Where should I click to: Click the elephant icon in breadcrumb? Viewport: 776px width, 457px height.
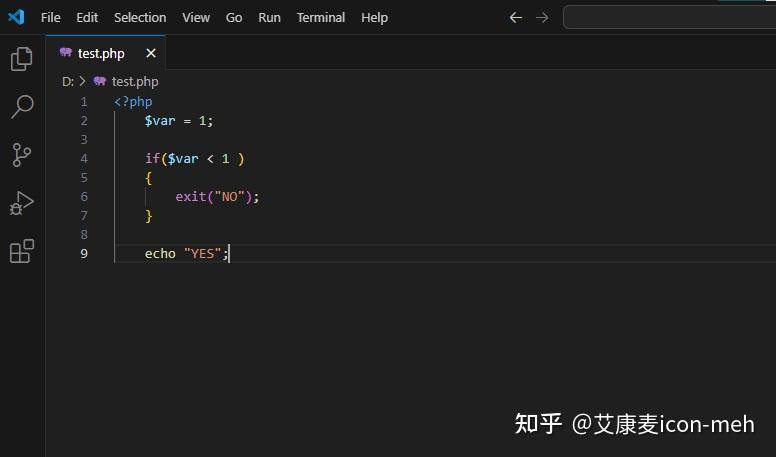(100, 81)
